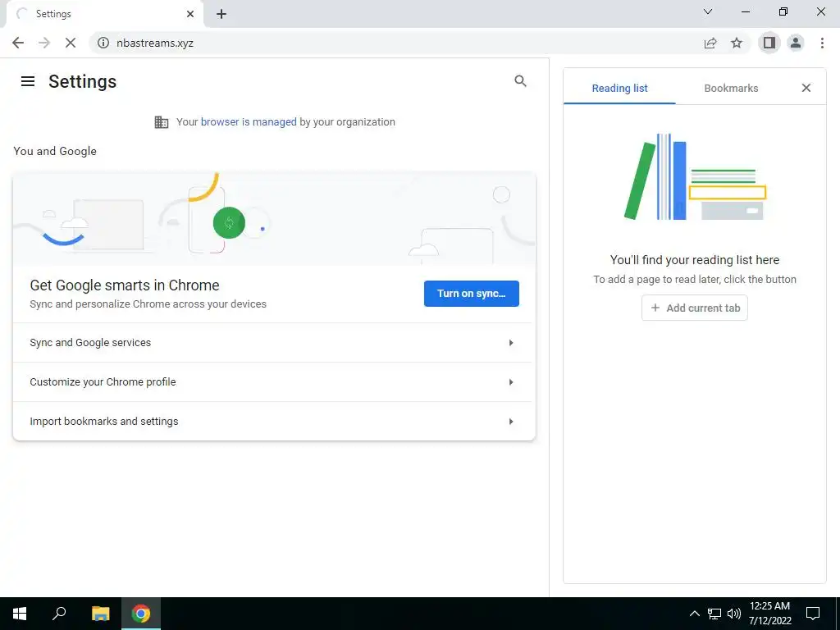Click 'You'll find your reading list here' text
This screenshot has width=840, height=630.
point(694,260)
